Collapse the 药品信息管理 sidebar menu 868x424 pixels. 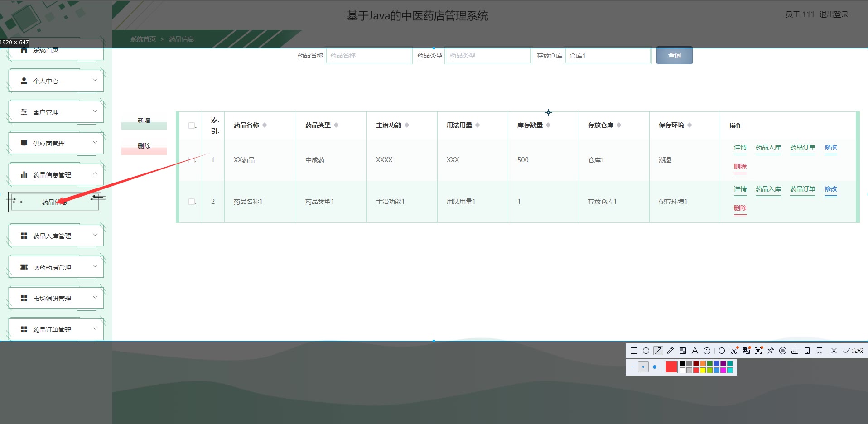click(x=56, y=175)
